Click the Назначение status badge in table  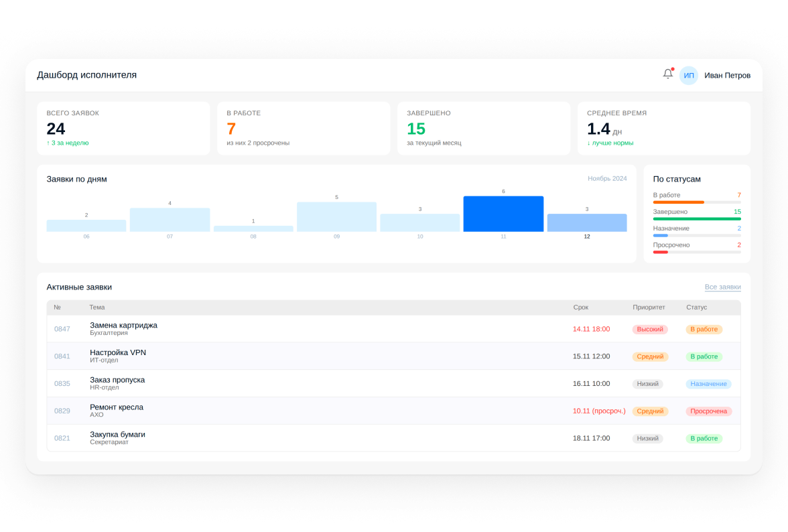pyautogui.click(x=708, y=384)
